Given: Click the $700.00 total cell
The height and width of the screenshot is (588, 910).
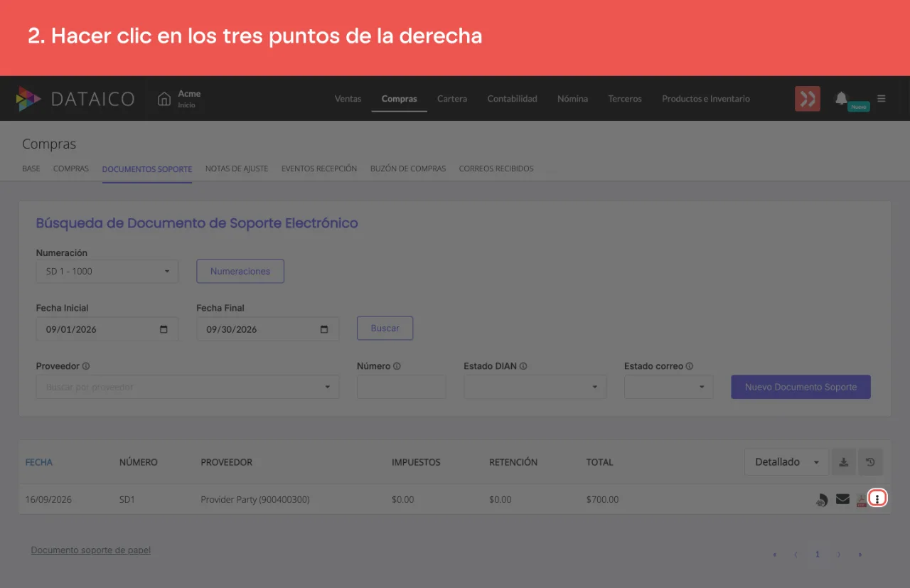Looking at the screenshot, I should tap(602, 500).
